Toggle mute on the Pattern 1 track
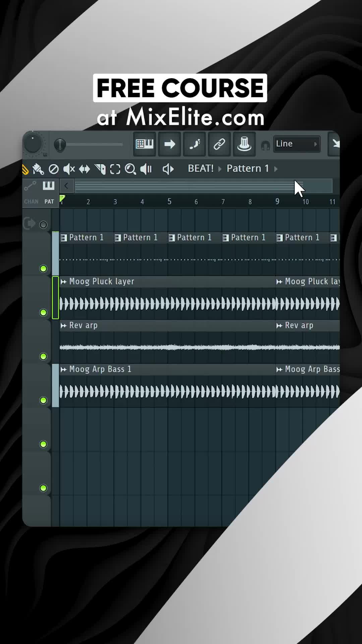The image size is (362, 644). (43, 269)
